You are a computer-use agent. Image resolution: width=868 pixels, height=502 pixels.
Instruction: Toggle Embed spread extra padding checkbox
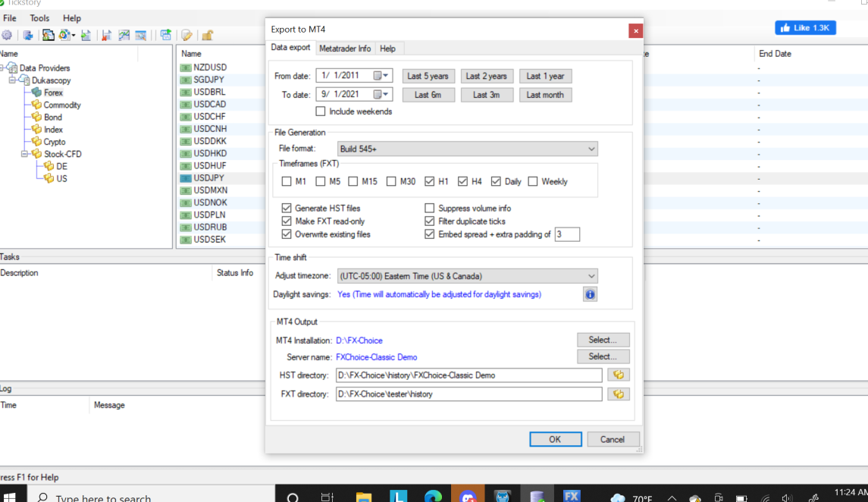click(430, 234)
